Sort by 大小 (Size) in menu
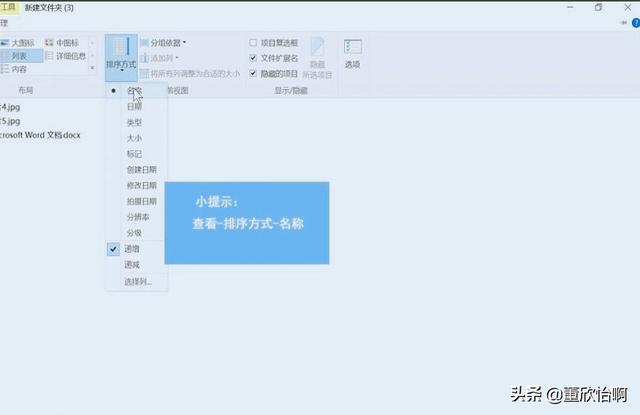This screenshot has width=640, height=415. pyautogui.click(x=134, y=138)
